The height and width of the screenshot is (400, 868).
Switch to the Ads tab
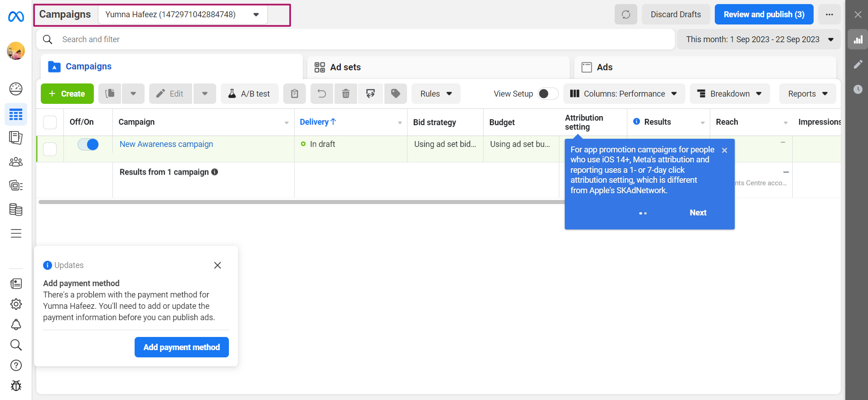pos(604,68)
